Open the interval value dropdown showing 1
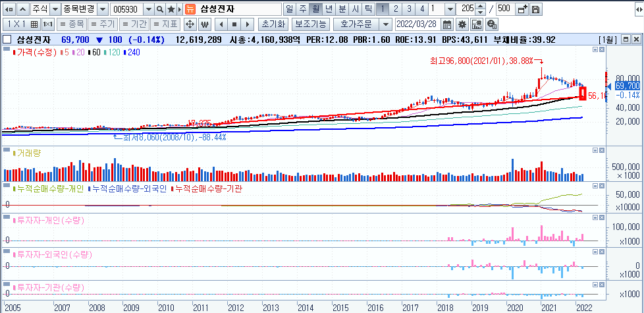Image resolution: width=644 pixels, height=313 pixels. [450, 9]
